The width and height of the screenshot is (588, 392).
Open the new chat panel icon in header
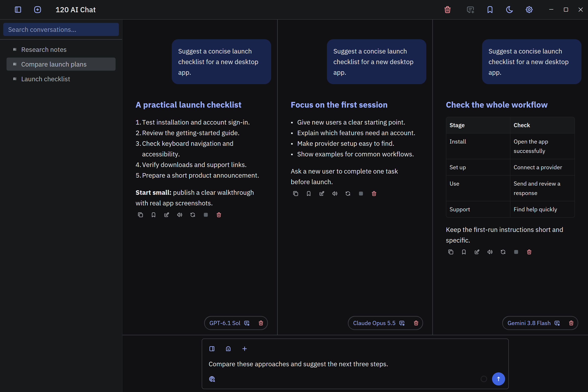click(470, 10)
